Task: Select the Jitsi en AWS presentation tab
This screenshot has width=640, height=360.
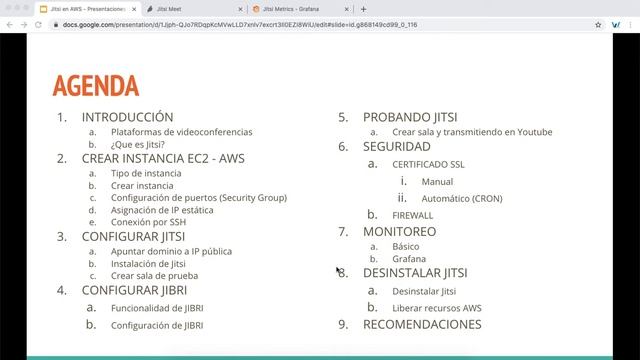Action: [x=88, y=9]
